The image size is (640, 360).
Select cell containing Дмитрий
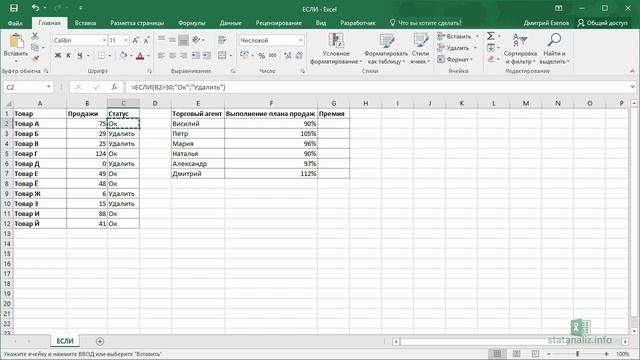pos(198,173)
